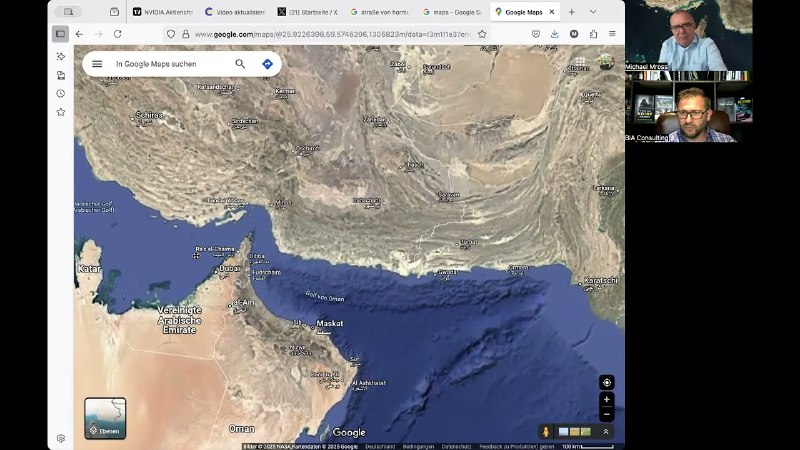Click the Oman country label
The height and width of the screenshot is (450, 800).
tap(242, 429)
